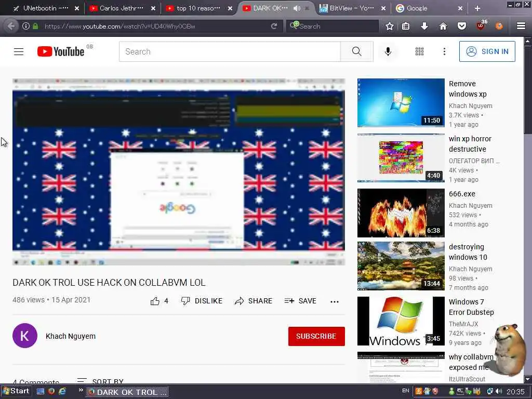Open 'destroying windows 10' thumbnail
532x399 pixels.
point(401,266)
